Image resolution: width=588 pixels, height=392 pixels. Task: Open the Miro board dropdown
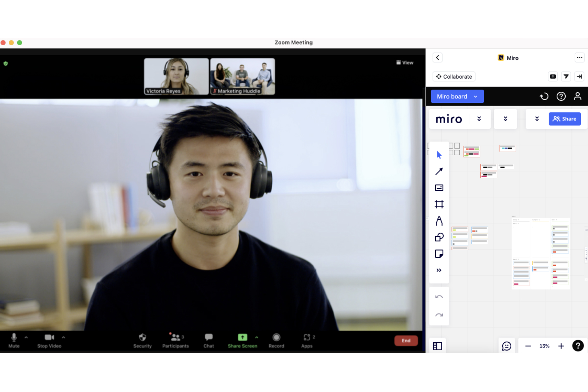(x=457, y=97)
